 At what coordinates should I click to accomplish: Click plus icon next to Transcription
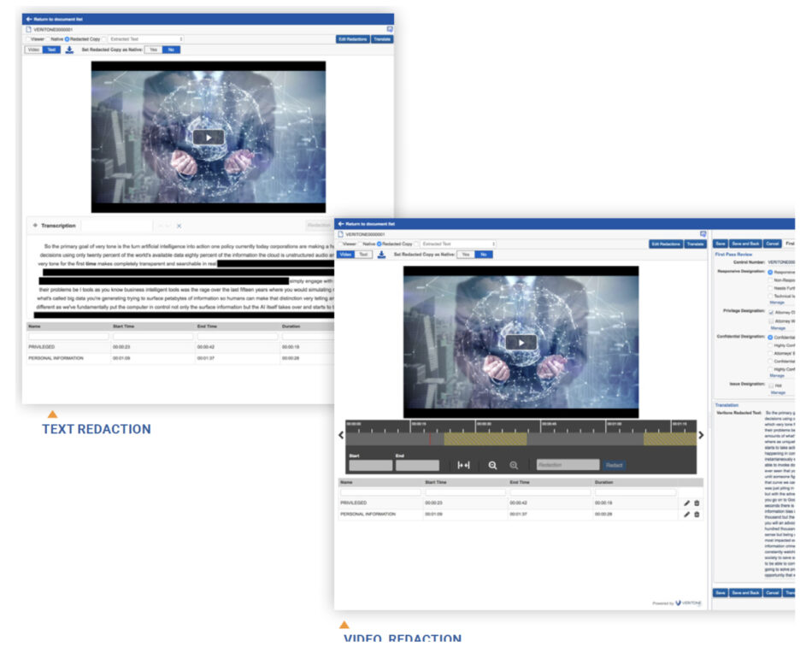pyautogui.click(x=35, y=226)
